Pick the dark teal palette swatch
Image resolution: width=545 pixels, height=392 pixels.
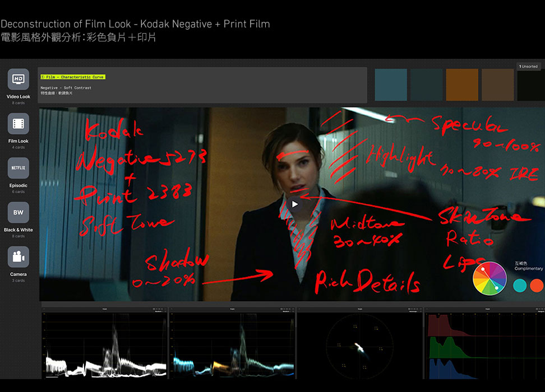click(427, 85)
